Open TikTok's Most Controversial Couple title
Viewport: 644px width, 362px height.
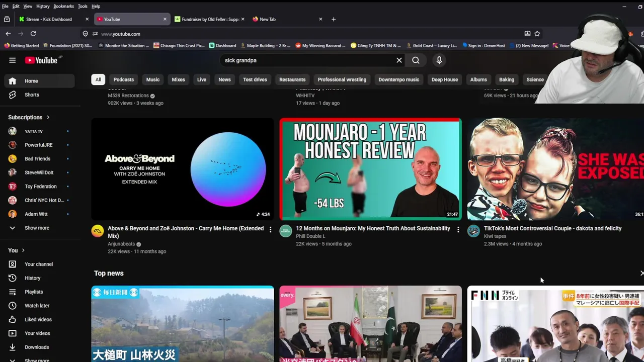point(552,228)
